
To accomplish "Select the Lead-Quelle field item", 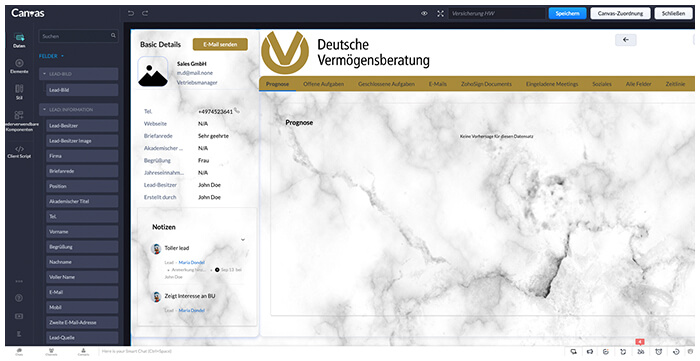I will 82,337.
